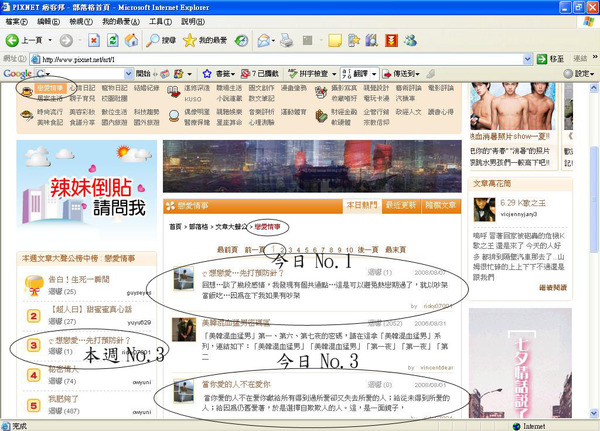The image size is (600, 431).
Task: Click in the address bar URL field
Action: pyautogui.click(x=281, y=59)
